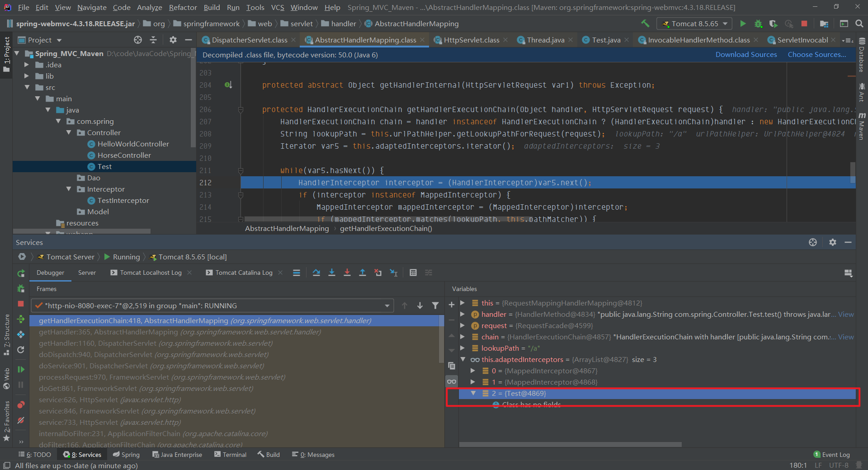Click the Step Out debugger icon
This screenshot has height=470, width=868.
(363, 273)
